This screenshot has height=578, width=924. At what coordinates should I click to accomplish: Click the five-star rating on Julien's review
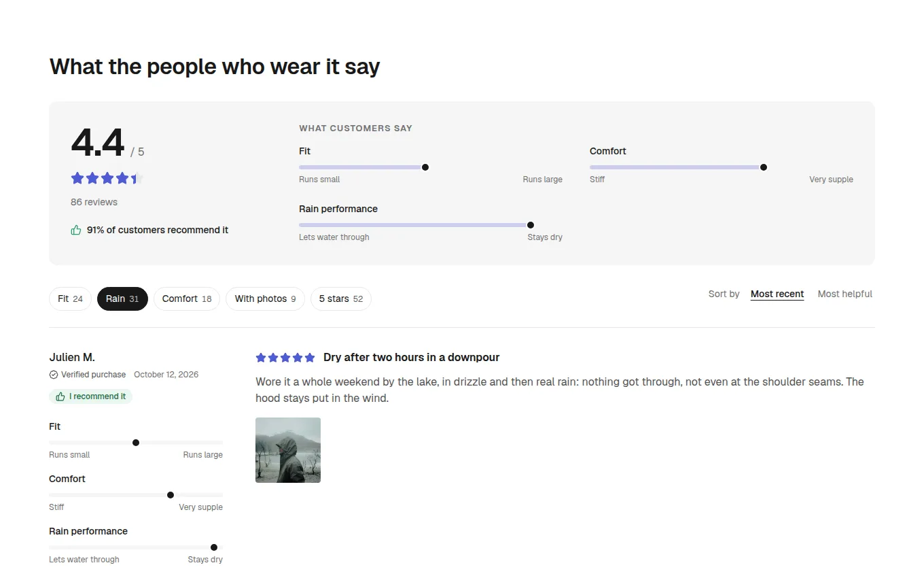(x=285, y=358)
